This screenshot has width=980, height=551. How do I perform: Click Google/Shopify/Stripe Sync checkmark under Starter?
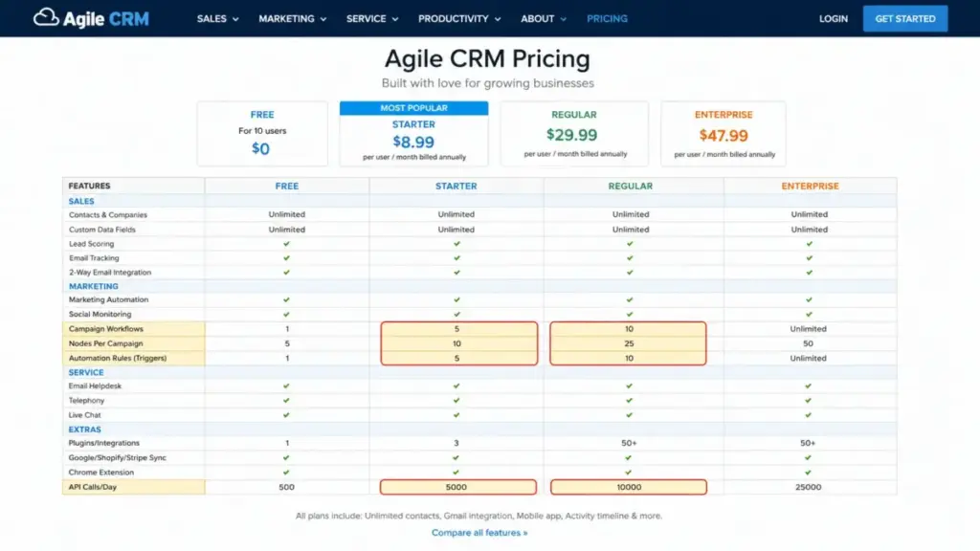click(x=456, y=458)
